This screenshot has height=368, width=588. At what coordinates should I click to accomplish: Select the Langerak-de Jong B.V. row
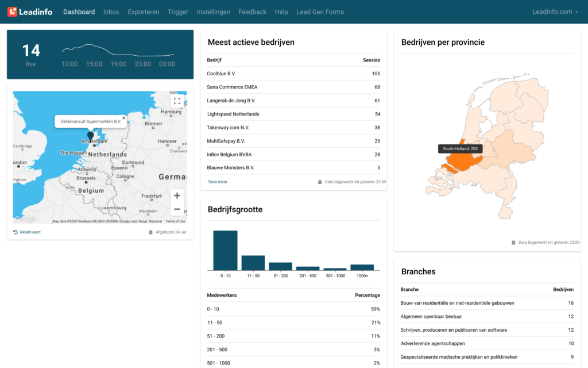(293, 101)
